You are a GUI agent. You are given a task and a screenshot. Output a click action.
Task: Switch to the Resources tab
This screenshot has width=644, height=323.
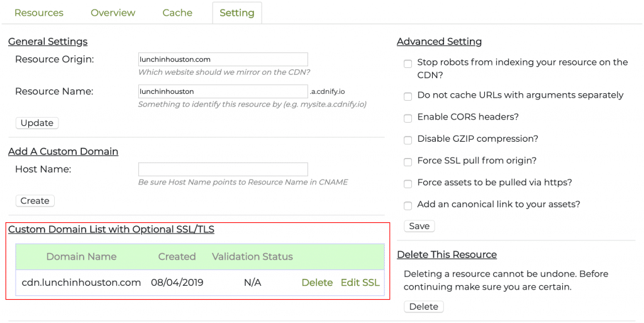tap(38, 13)
